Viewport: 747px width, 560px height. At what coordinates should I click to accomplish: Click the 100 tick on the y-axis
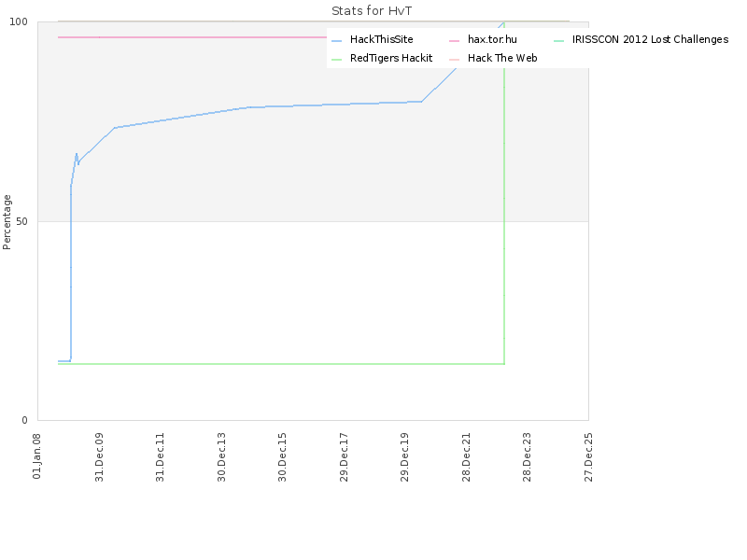pos(19,21)
